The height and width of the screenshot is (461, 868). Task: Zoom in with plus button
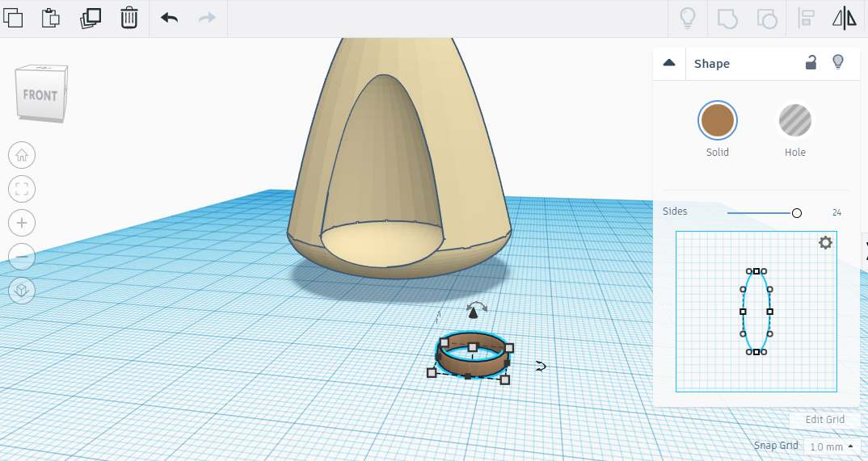pyautogui.click(x=22, y=223)
